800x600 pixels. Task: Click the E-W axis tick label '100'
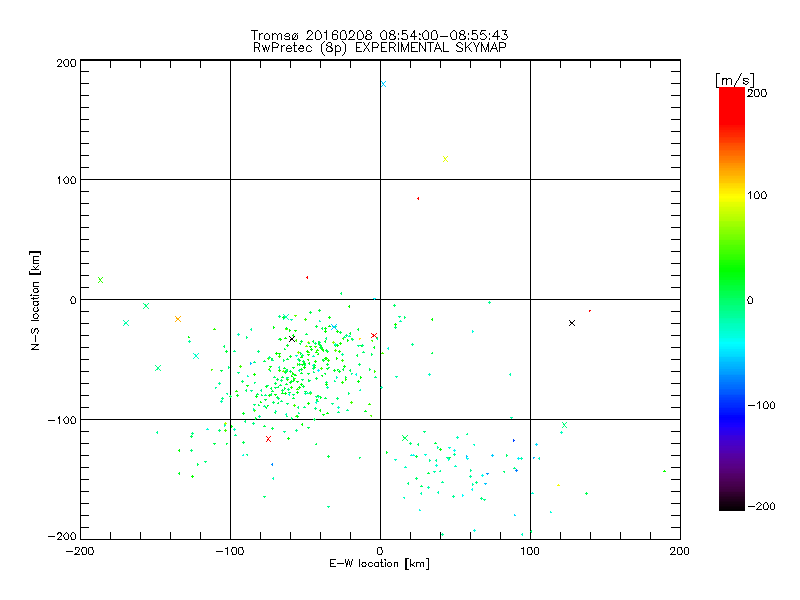530,551
